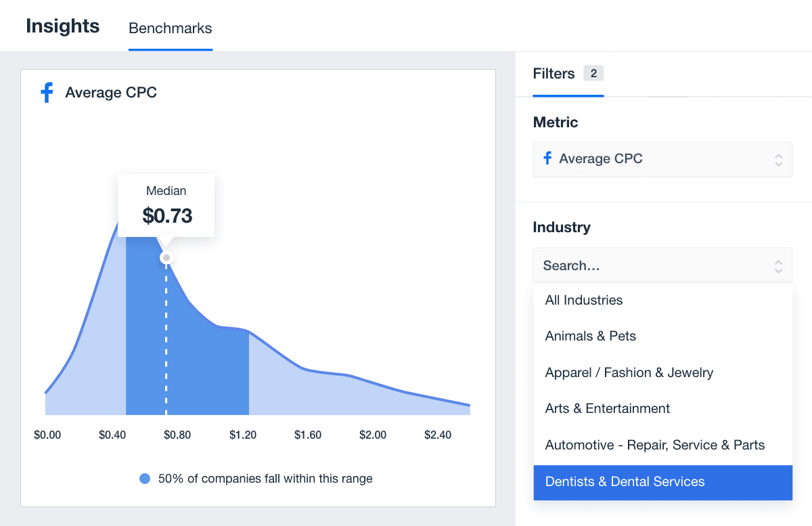Click the median marker dot on curve
Image resolution: width=812 pixels, height=526 pixels.
point(166,258)
